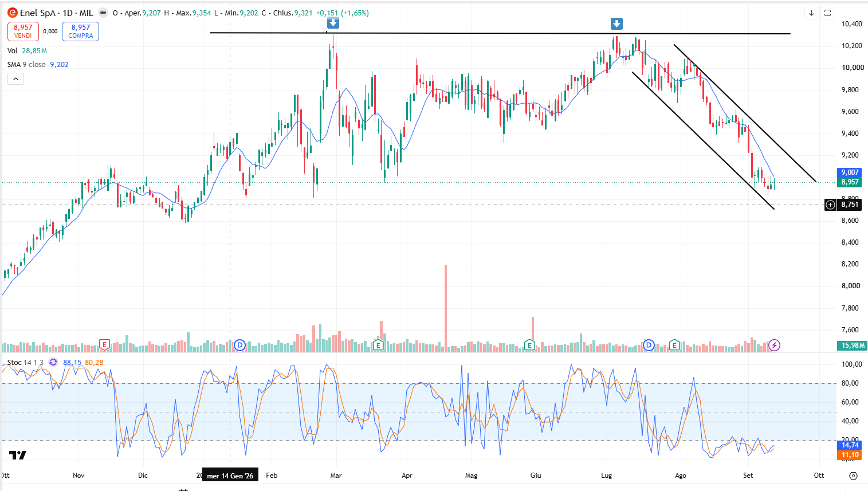Click the orange 11,10 stochastic value label
Screen dimensions: 868x491
[x=850, y=455]
